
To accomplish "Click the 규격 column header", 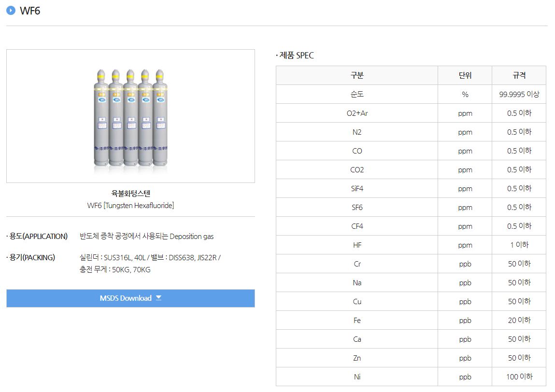I will pos(519,75).
